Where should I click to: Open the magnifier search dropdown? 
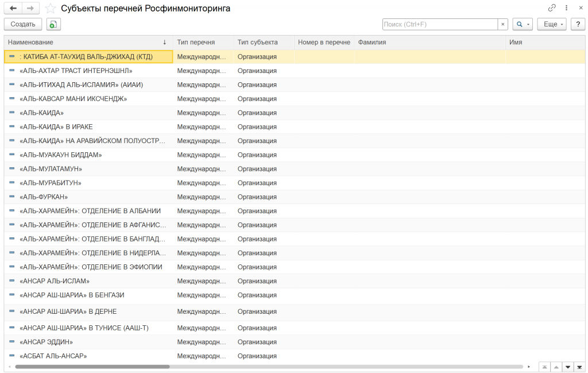tap(523, 24)
